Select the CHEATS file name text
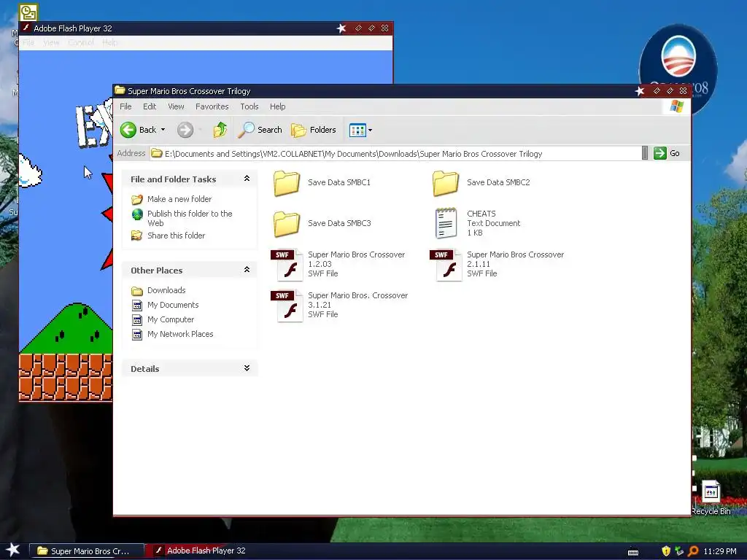The width and height of the screenshot is (747, 560). click(481, 214)
